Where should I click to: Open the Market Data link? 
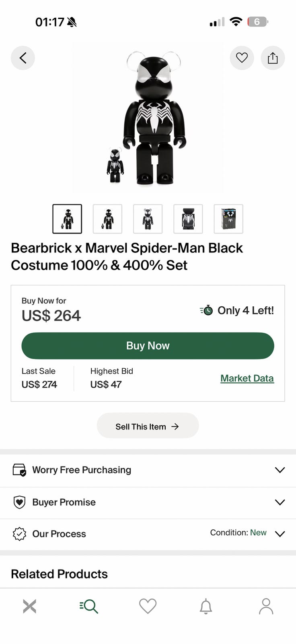(247, 378)
